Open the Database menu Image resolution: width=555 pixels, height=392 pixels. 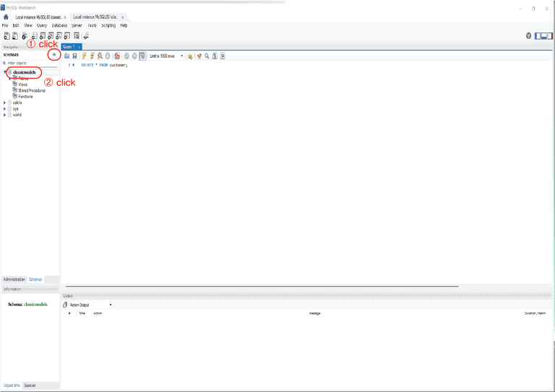(x=59, y=25)
